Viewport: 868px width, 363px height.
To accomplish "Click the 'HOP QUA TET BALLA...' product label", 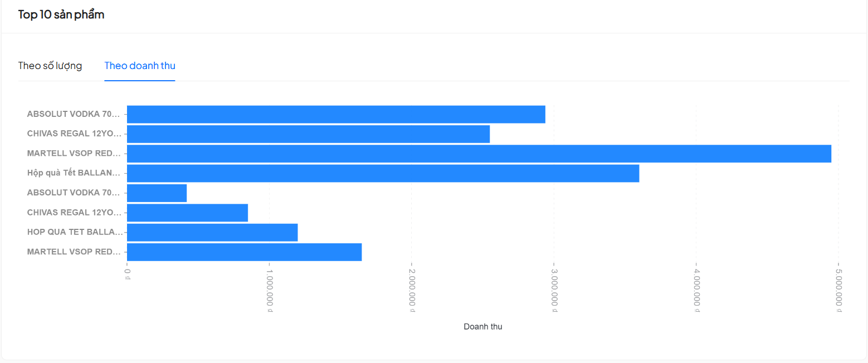I will (x=75, y=232).
